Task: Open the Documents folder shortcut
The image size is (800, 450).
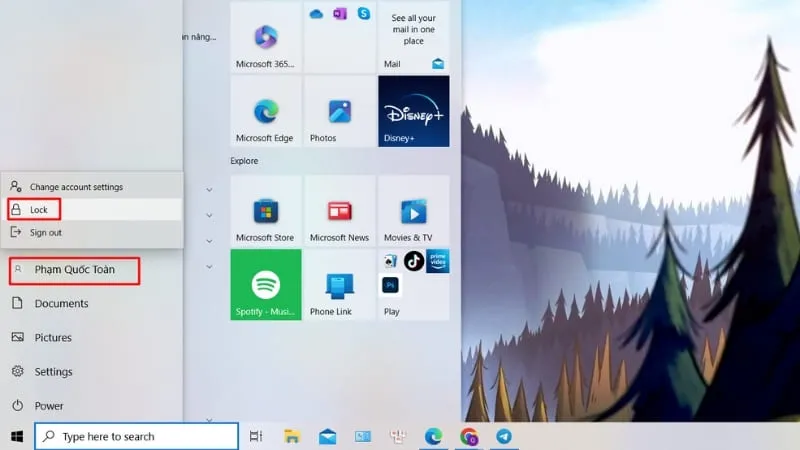Action: (61, 303)
